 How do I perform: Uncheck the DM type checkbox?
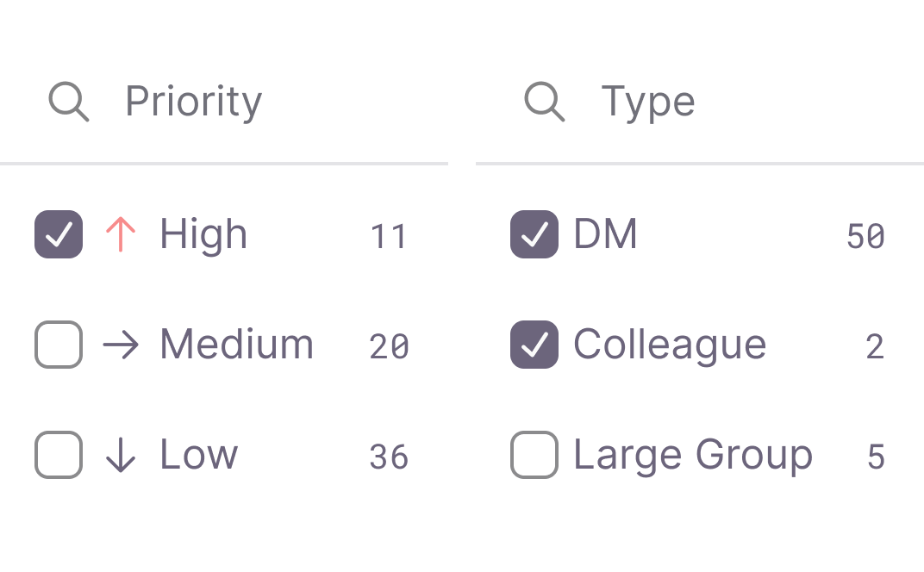[x=534, y=234]
